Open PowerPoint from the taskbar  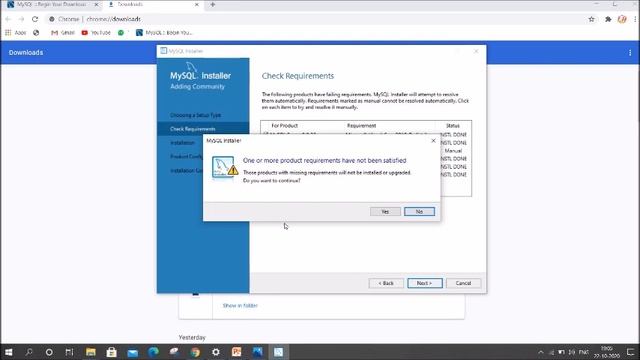tap(237, 352)
